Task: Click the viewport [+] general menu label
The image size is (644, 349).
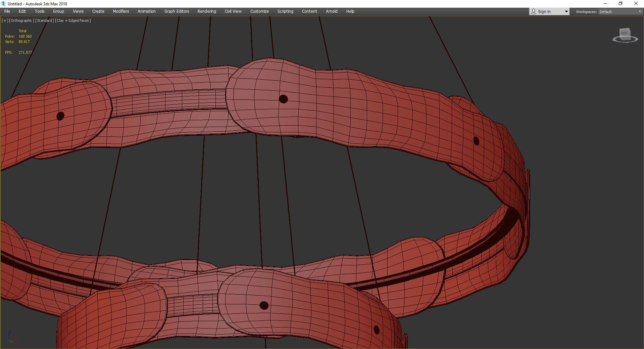Action: click(5, 20)
